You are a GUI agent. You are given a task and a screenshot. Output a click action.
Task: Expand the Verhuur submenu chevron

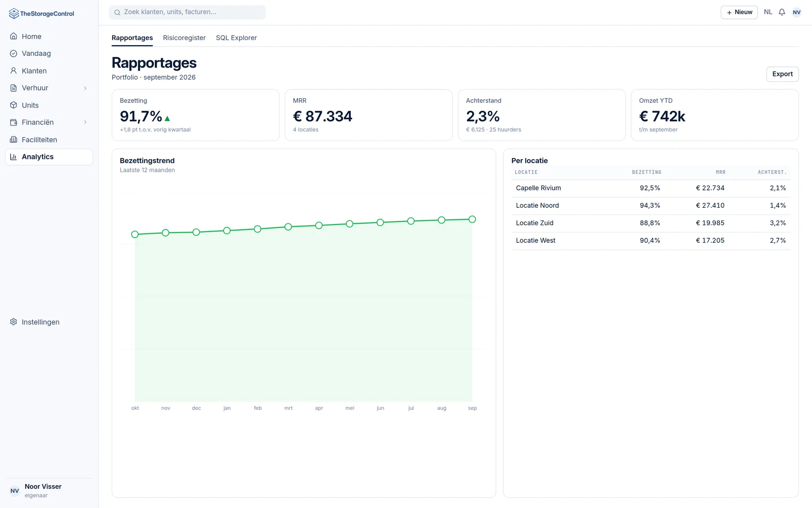[x=85, y=88]
